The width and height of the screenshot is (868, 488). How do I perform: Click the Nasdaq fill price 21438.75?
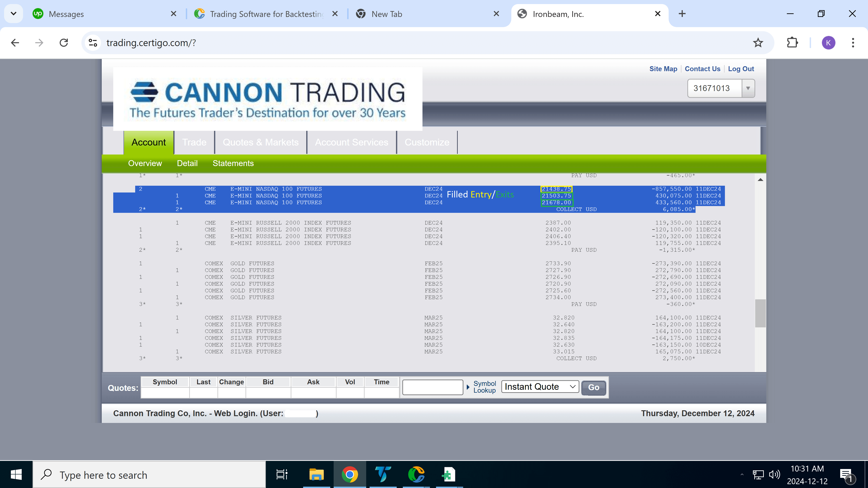[556, 189]
